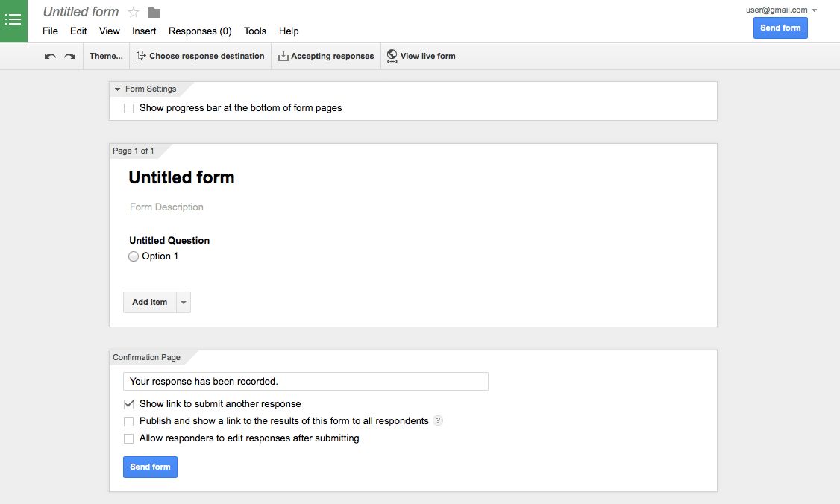Screen dimensions: 840x504
Task: Open View live form
Action: click(421, 56)
